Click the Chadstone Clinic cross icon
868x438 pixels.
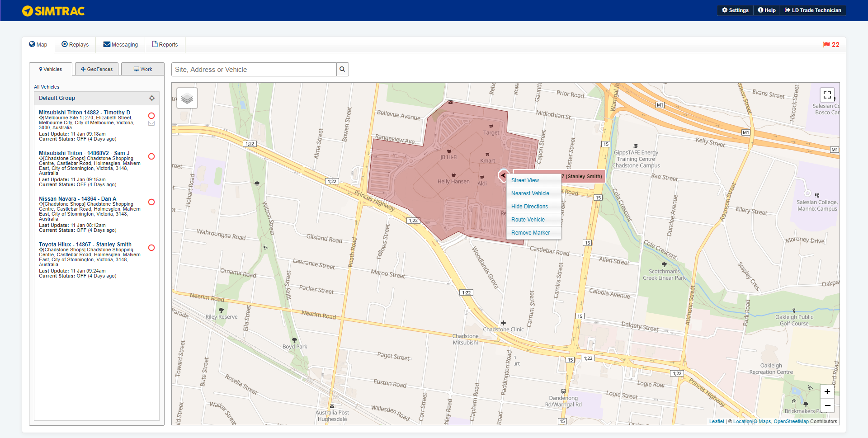click(503, 323)
